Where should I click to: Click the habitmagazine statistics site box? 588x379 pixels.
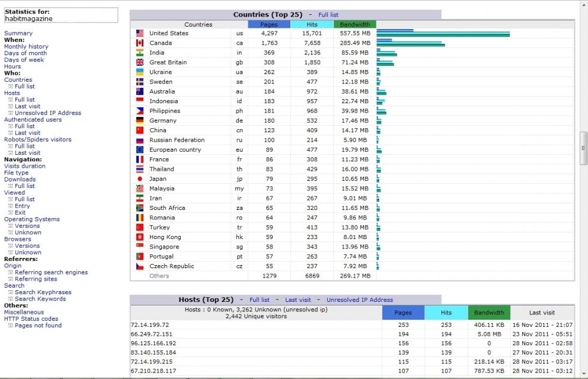pyautogui.click(x=60, y=15)
